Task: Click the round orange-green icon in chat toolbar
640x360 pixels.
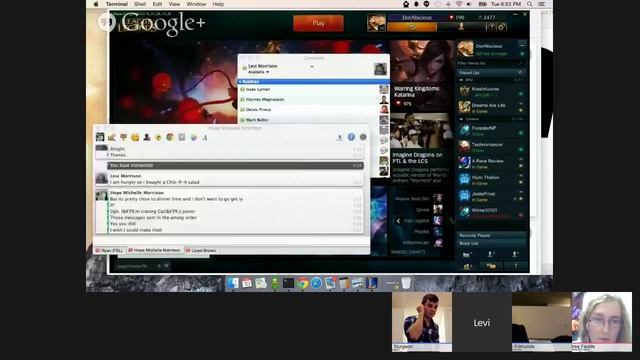Action: pyautogui.click(x=170, y=138)
